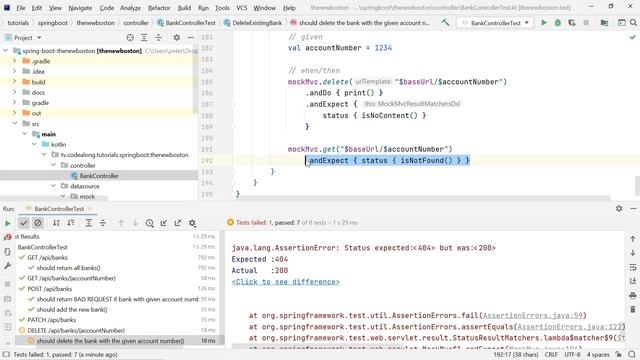Click the locate file target icon in Project panel
Viewport: 640px width, 360px height.
pyautogui.click(x=130, y=38)
